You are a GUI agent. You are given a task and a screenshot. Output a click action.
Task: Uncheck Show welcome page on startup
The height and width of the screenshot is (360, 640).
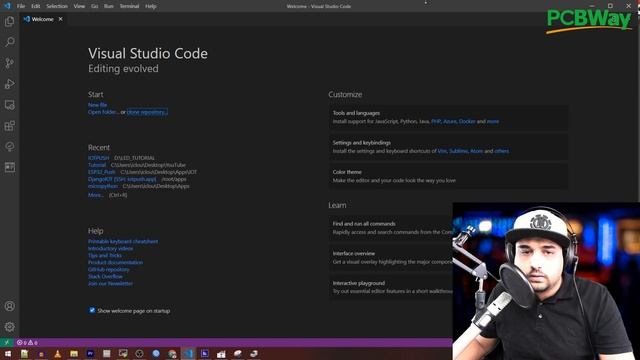(x=92, y=310)
